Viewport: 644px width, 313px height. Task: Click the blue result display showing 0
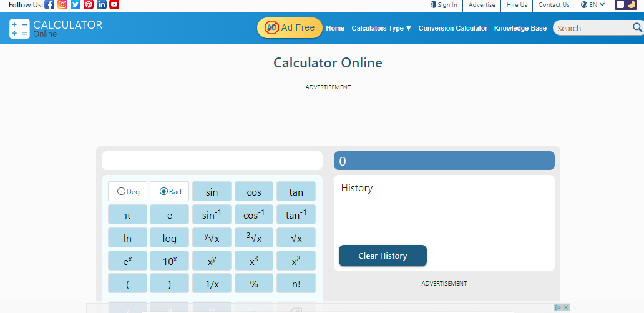click(444, 161)
